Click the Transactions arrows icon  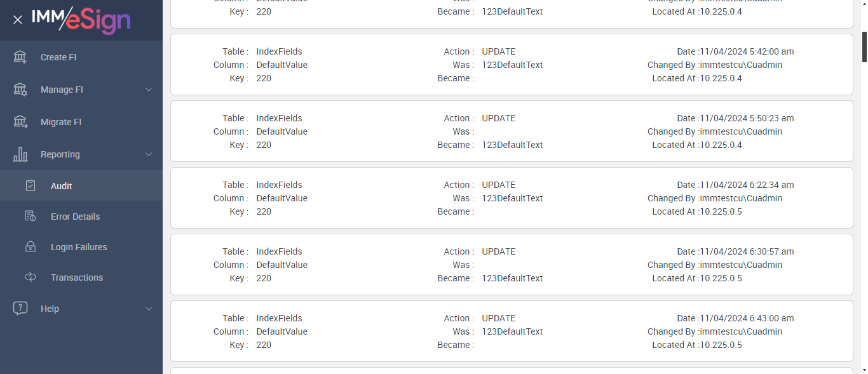click(x=31, y=277)
